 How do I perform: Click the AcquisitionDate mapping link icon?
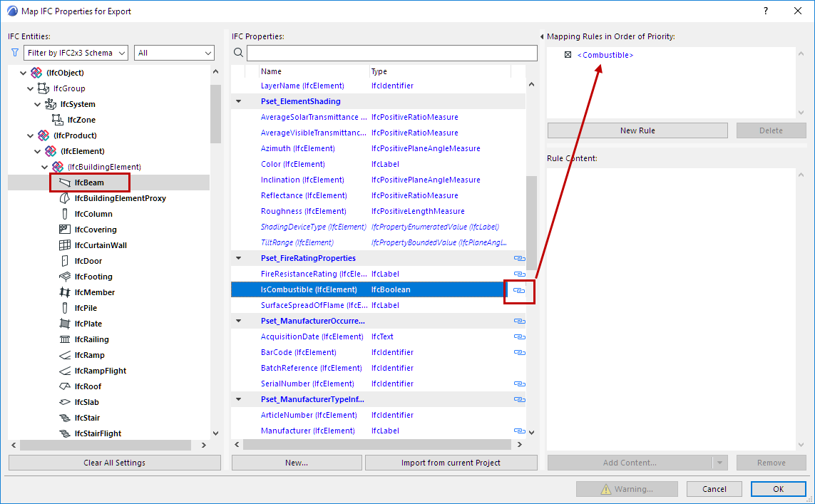[x=519, y=336]
